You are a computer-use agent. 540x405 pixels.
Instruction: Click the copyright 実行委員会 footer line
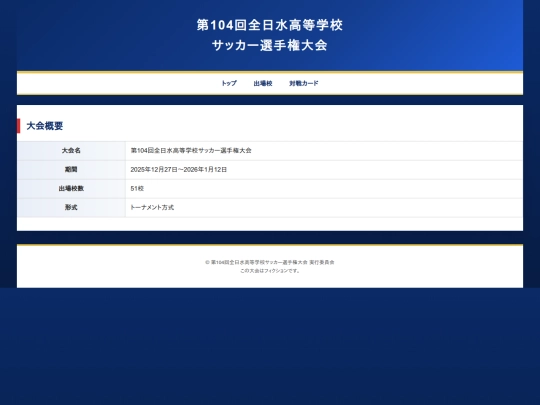(270, 262)
